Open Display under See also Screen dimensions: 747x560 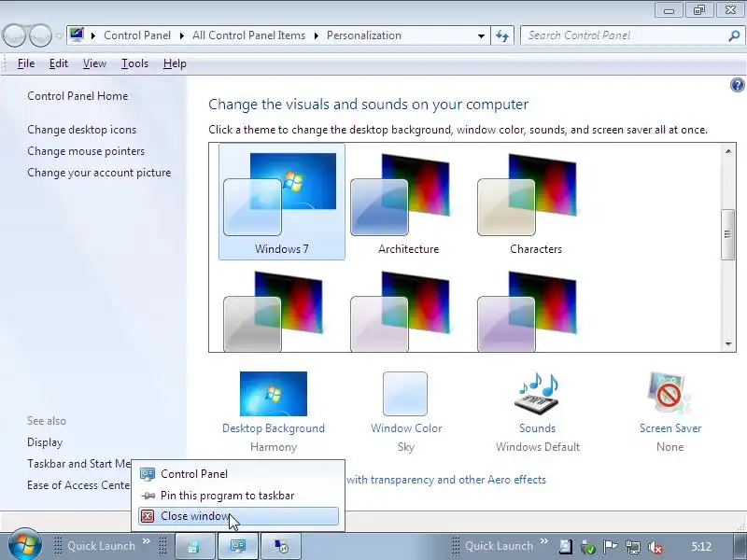tap(45, 442)
